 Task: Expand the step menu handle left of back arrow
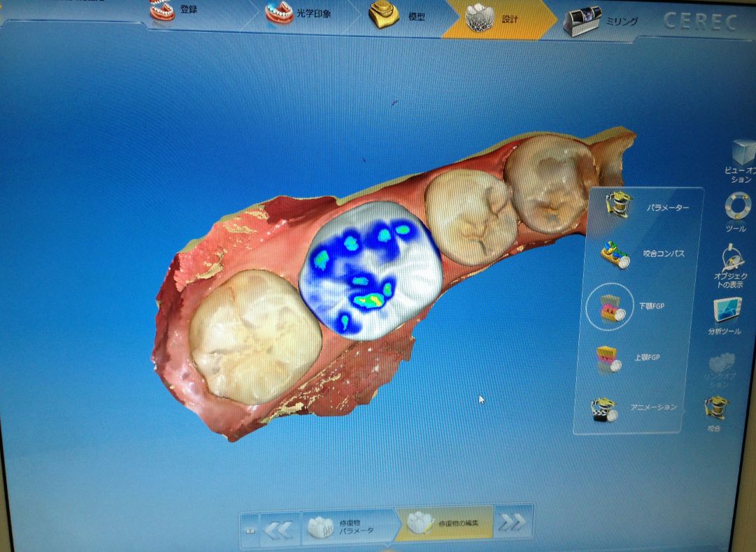(x=250, y=530)
